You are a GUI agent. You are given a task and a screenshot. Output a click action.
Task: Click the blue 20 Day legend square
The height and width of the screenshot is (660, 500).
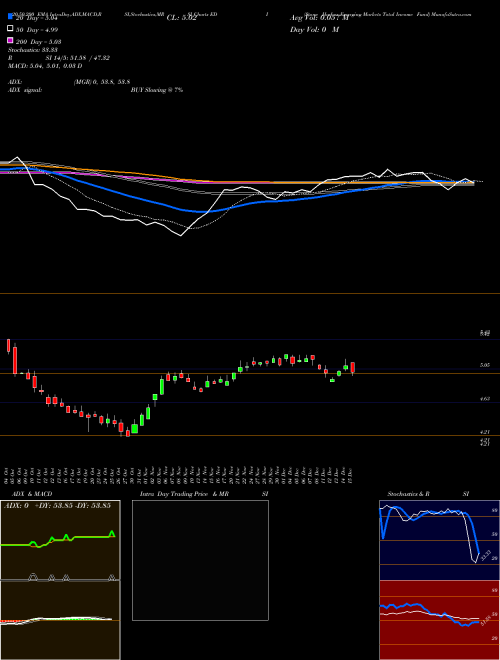point(10,17)
